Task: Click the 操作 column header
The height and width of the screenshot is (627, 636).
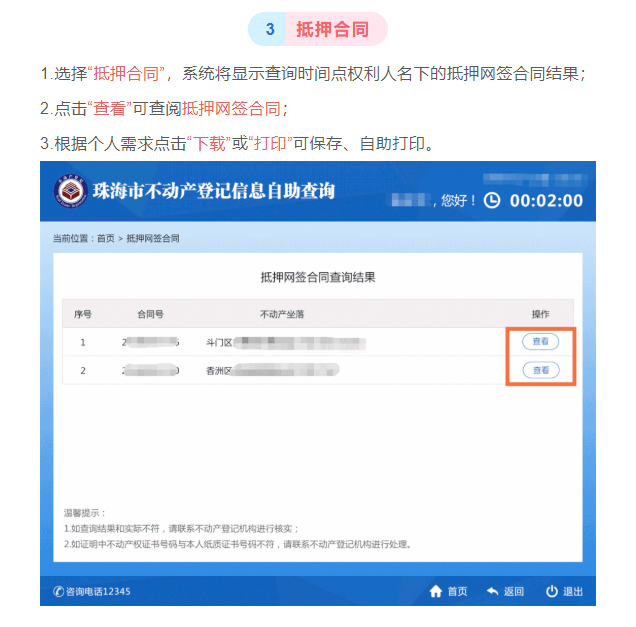Action: pos(540,314)
